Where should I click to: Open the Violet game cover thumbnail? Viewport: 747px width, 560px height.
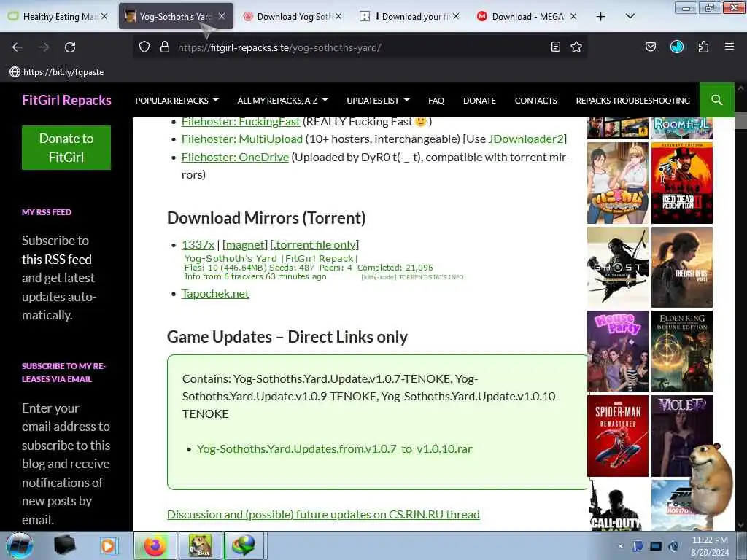pos(682,436)
